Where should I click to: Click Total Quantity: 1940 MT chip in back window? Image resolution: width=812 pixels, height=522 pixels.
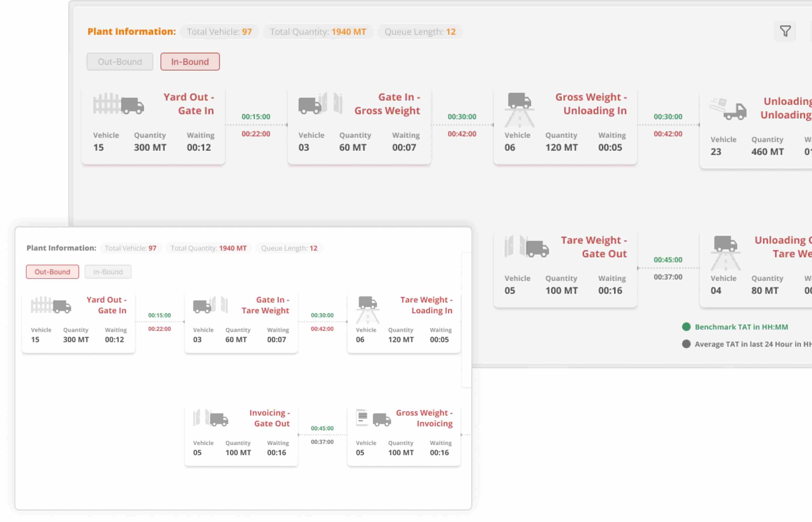(318, 31)
